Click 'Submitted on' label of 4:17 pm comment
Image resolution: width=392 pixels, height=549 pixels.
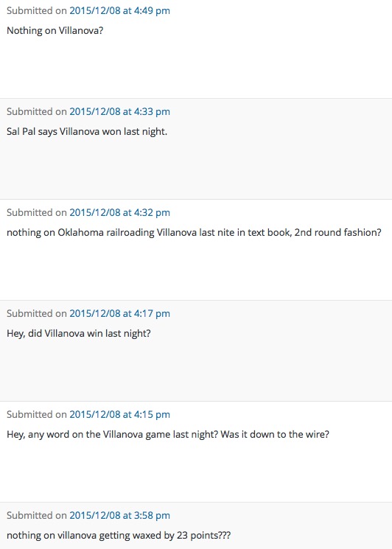point(37,313)
